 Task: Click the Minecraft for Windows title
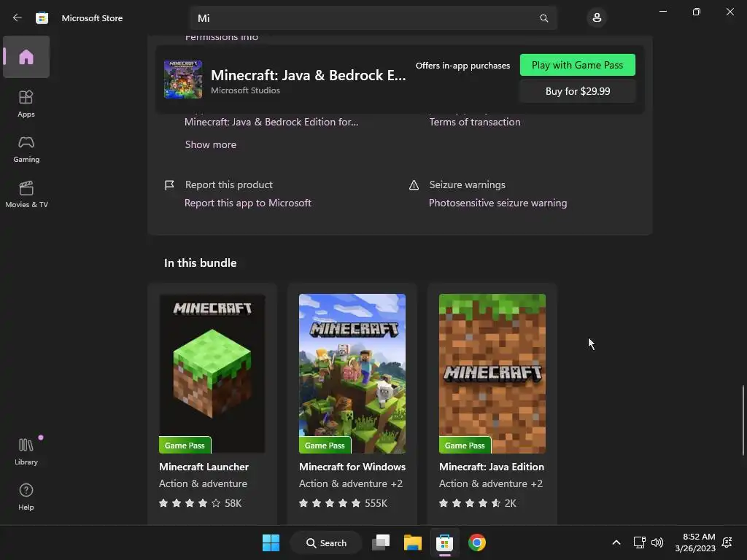click(352, 467)
